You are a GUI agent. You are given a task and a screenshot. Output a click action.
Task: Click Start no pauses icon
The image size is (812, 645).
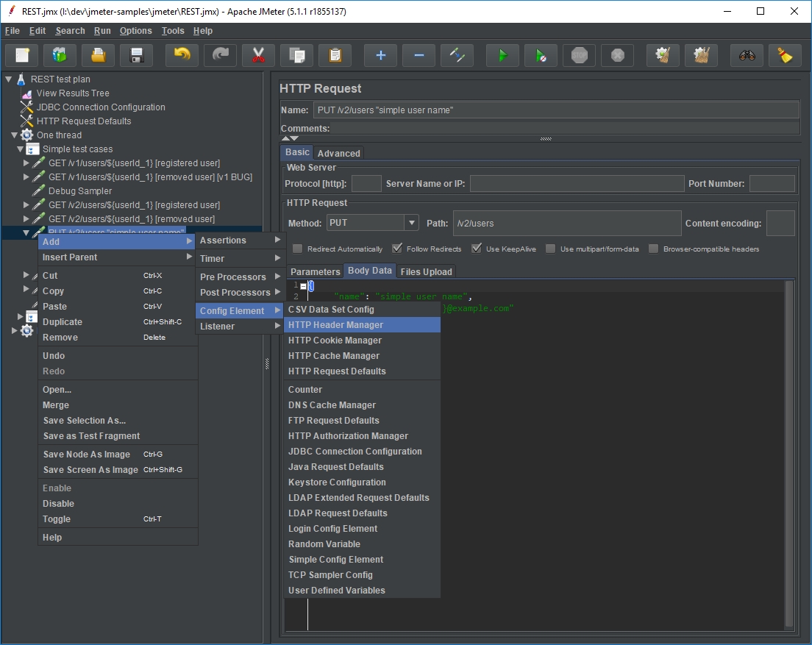click(541, 55)
